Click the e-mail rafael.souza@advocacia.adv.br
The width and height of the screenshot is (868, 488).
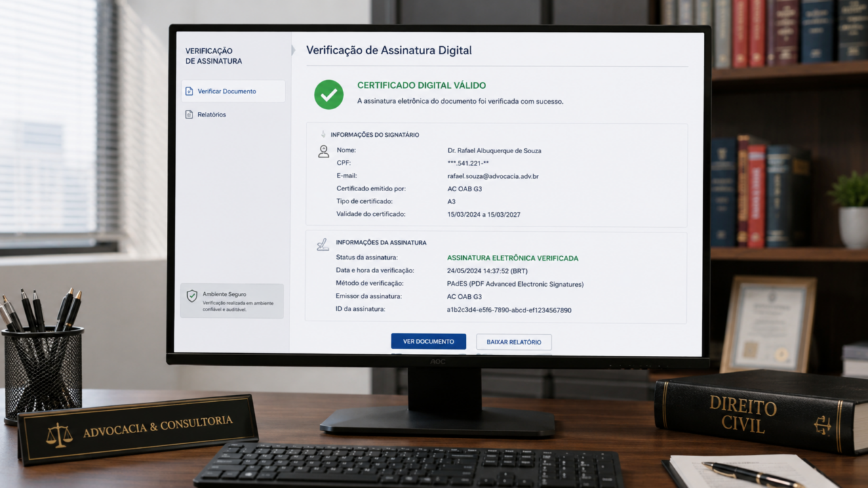493,176
